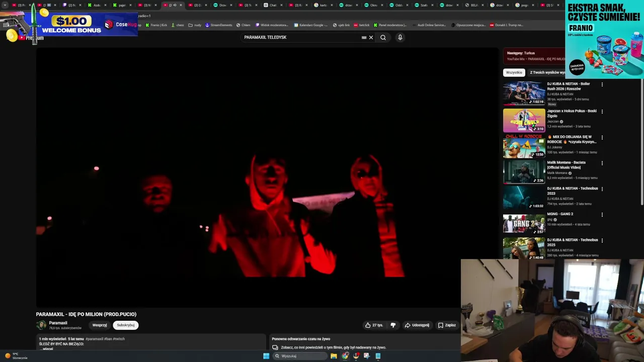Open the on-screen keyboard icon in search
644x362 pixels.
coord(364,37)
